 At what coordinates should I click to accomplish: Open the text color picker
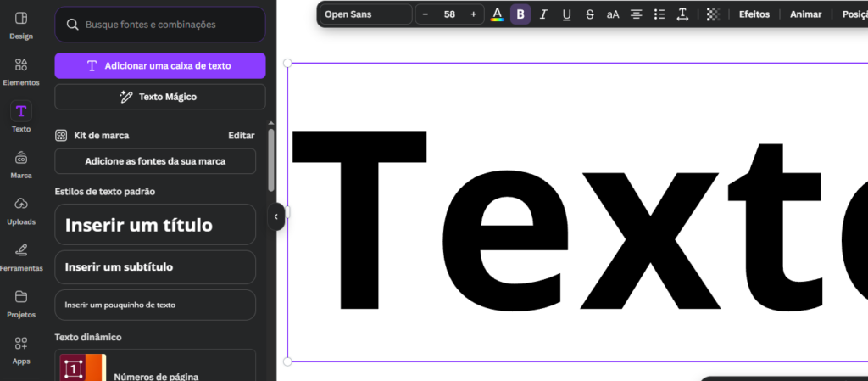[498, 14]
